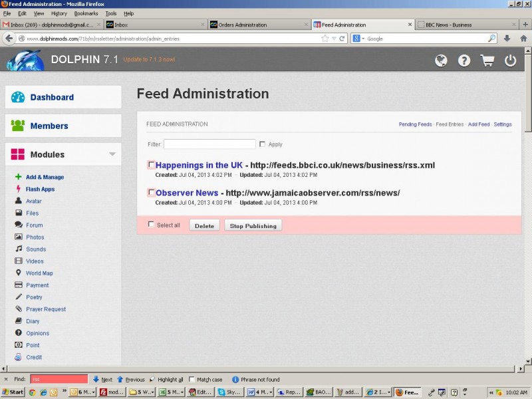Click the Diary book icon
Image resolution: width=532 pixels, height=399 pixels.
click(19, 321)
